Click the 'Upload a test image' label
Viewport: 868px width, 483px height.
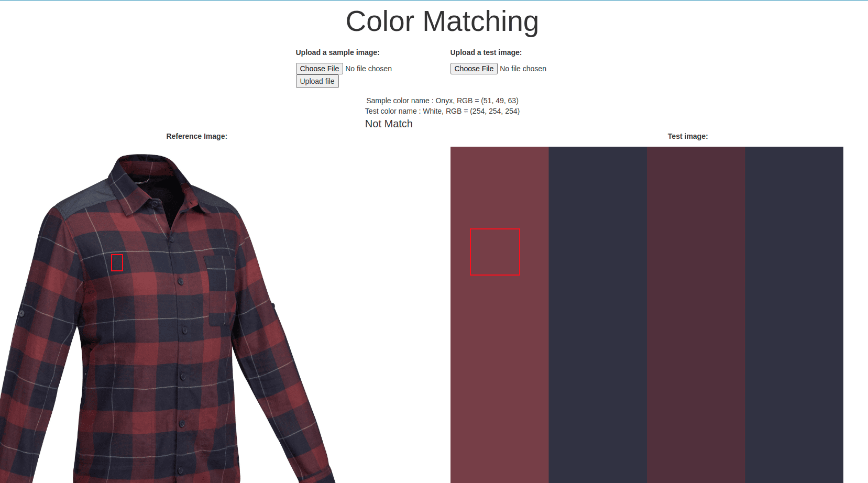coord(486,52)
